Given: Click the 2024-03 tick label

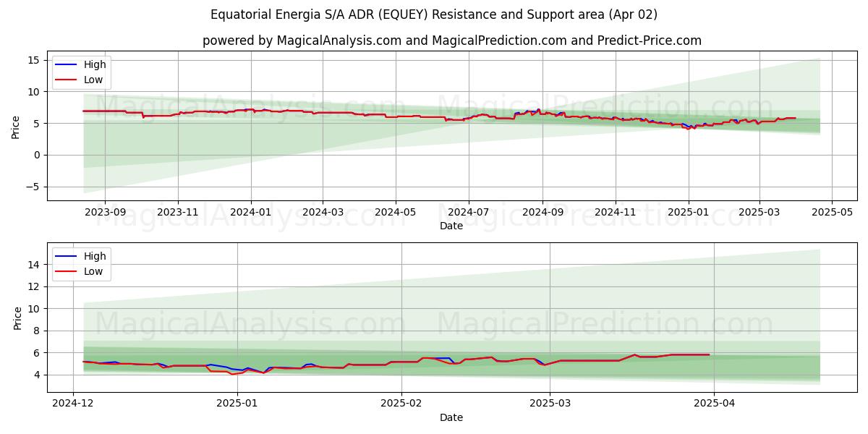Looking at the screenshot, I should pos(323,212).
